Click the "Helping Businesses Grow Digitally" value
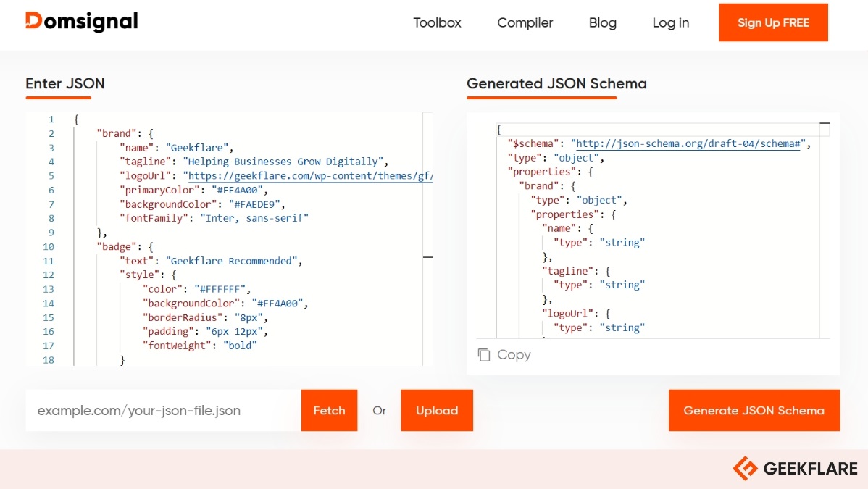Screen dimensions: 868x489 (283, 161)
